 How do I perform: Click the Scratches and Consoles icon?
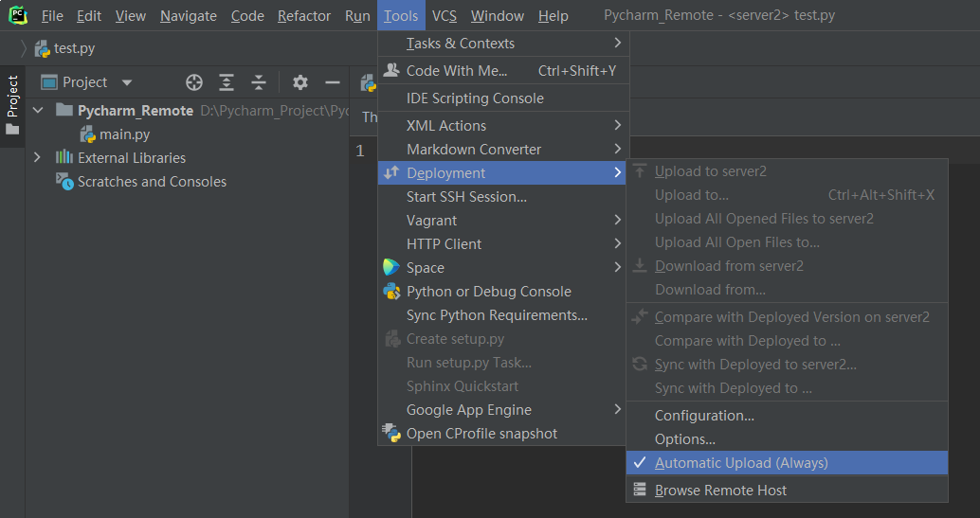point(64,182)
